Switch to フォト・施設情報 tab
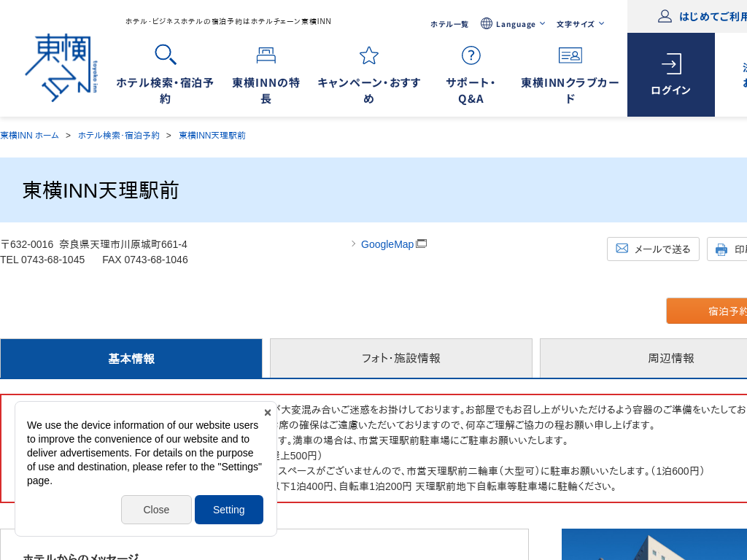Image resolution: width=747 pixels, height=560 pixels. [x=400, y=359]
